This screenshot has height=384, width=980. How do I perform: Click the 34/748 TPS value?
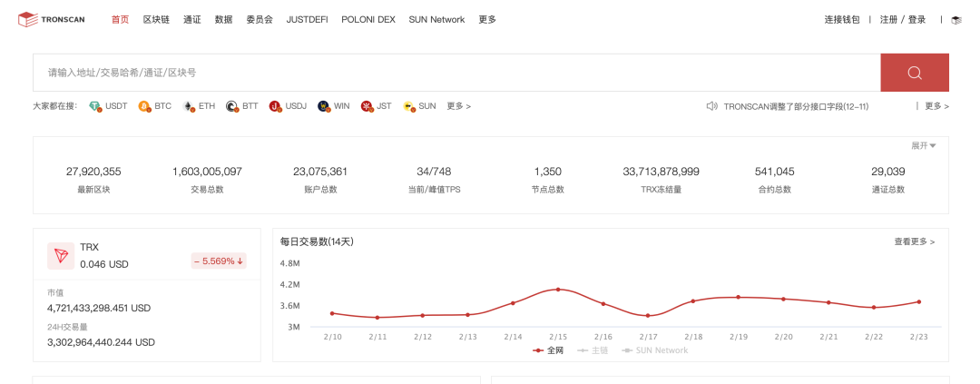point(434,172)
